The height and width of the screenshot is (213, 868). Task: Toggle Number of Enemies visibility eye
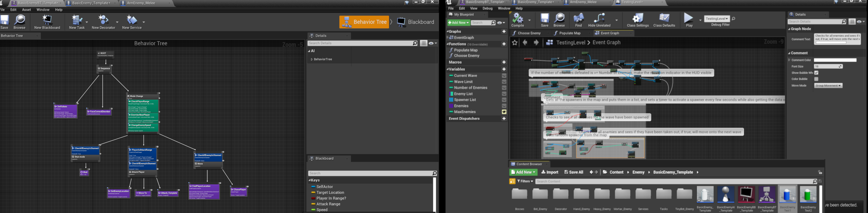(504, 88)
